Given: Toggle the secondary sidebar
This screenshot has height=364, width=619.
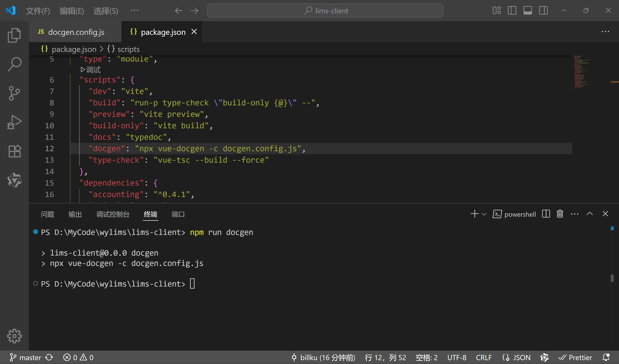Looking at the screenshot, I should (543, 10).
